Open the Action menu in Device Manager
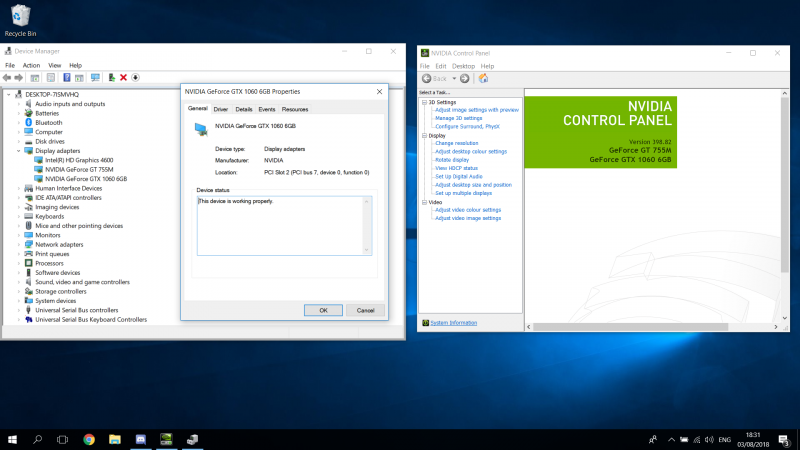 pyautogui.click(x=31, y=65)
